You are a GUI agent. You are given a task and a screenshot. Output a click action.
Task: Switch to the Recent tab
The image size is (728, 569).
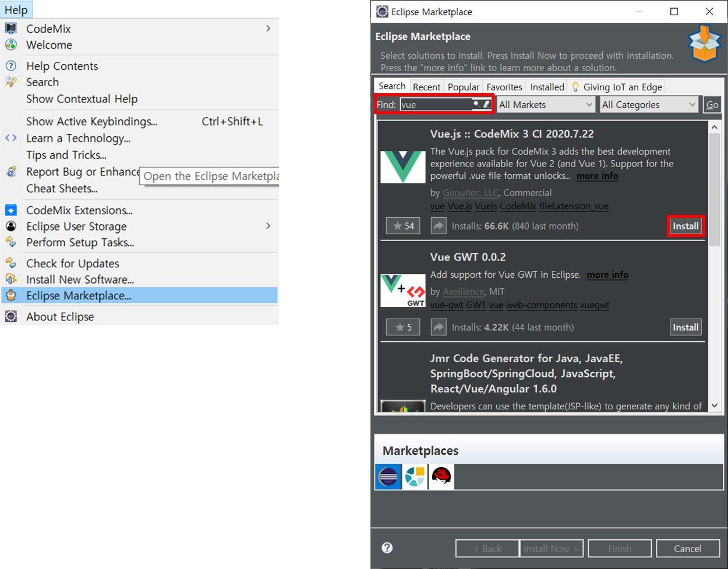click(x=426, y=87)
